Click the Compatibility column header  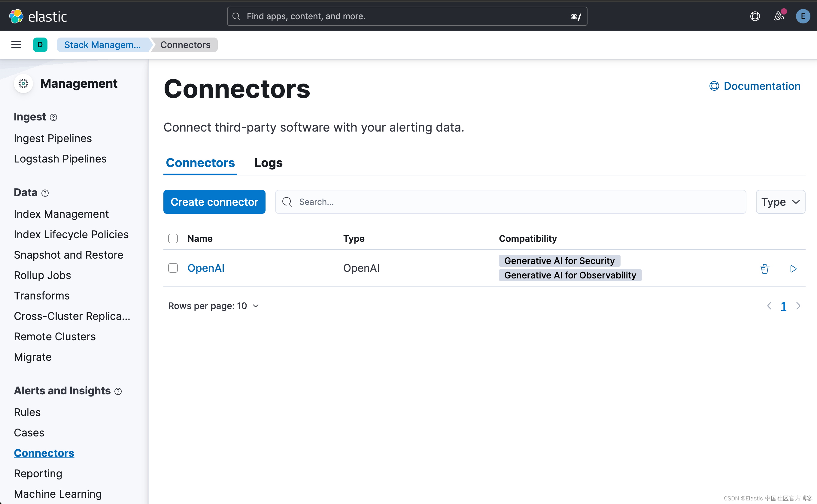528,239
